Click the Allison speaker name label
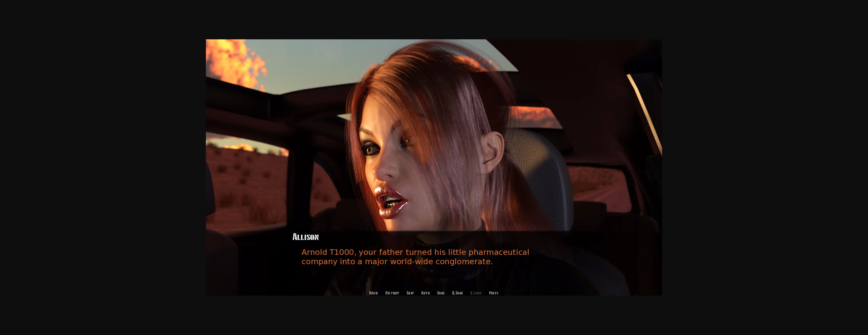This screenshot has height=335, width=868. (305, 237)
